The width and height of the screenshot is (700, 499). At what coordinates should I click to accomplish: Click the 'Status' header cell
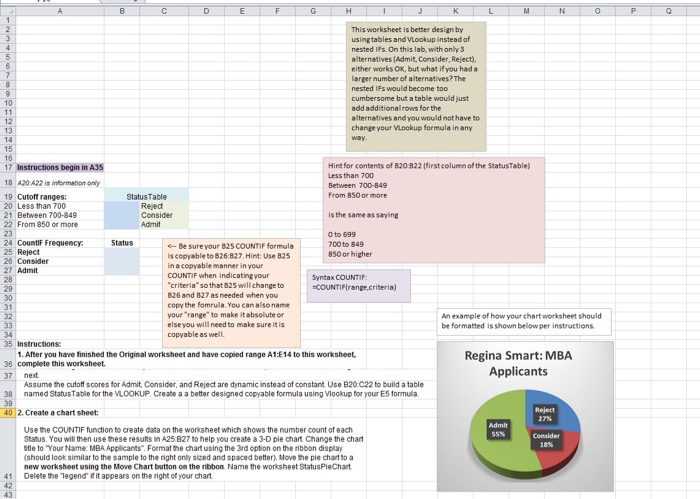tap(122, 243)
